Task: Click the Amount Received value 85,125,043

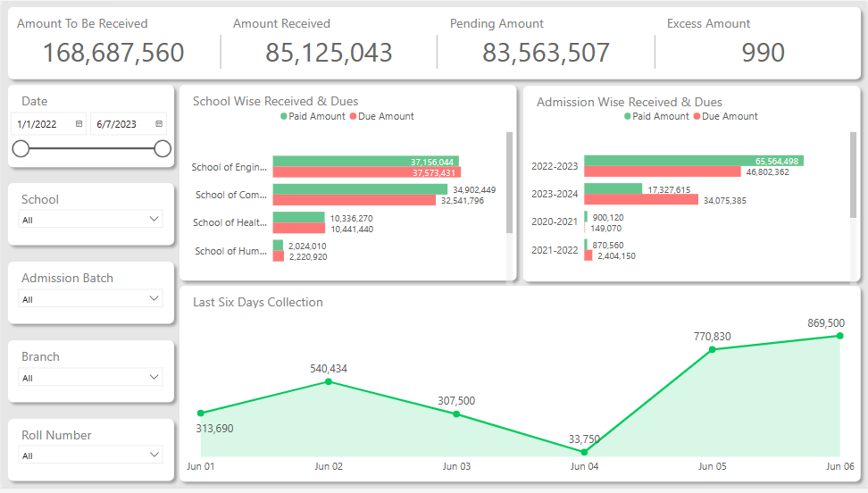Action: tap(329, 53)
